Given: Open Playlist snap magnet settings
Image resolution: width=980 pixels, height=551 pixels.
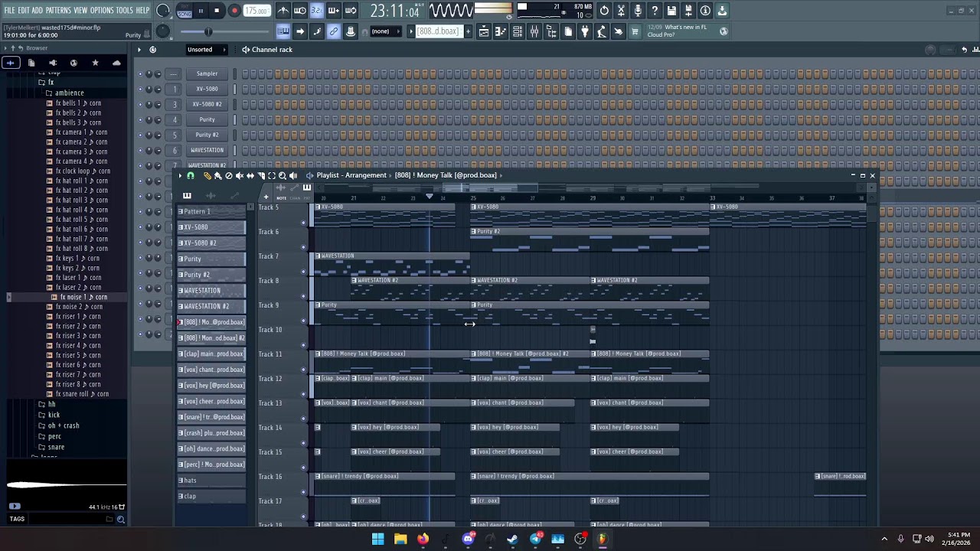Looking at the screenshot, I should pyautogui.click(x=190, y=176).
